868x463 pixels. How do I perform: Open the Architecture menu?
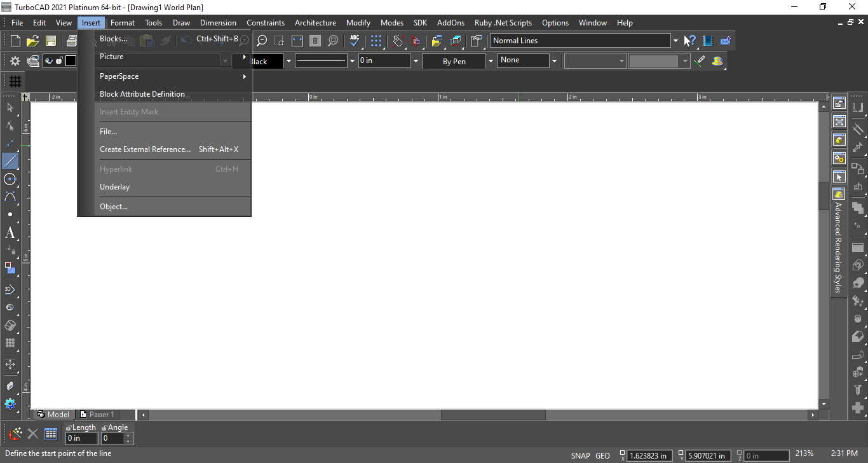[x=315, y=23]
